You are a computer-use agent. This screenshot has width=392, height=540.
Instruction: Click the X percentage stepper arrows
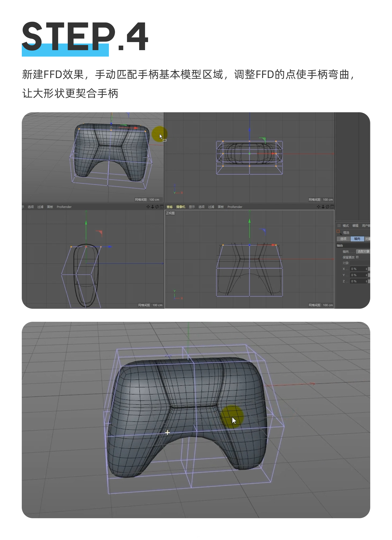point(366,269)
